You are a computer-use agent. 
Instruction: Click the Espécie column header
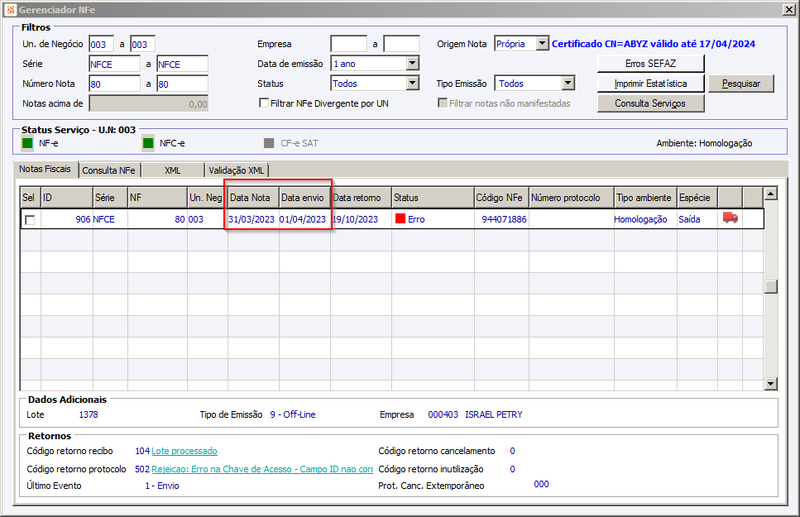pyautogui.click(x=697, y=198)
